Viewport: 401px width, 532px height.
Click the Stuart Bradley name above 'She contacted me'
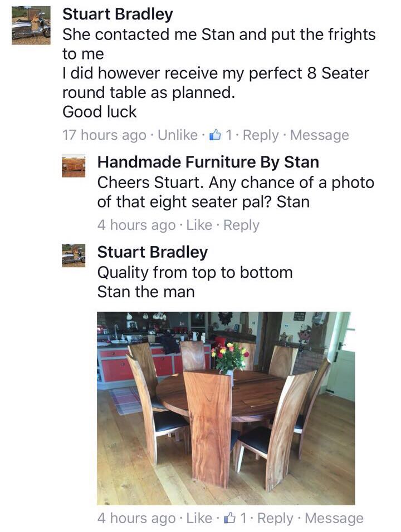118,14
